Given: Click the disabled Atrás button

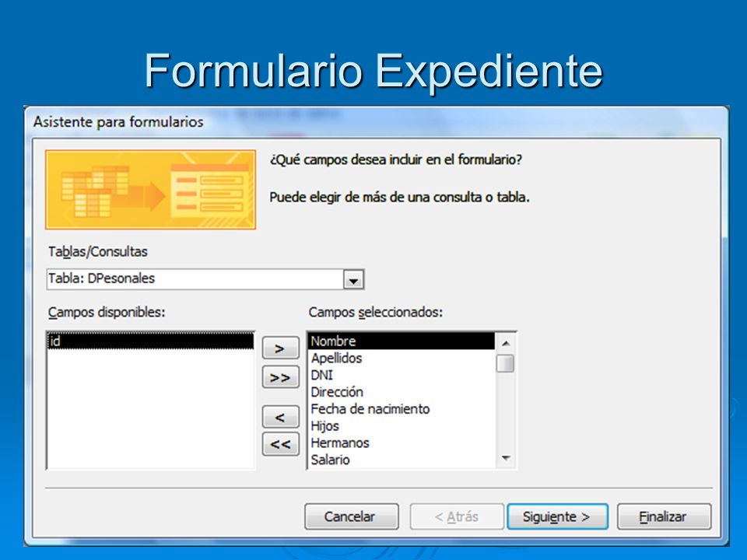Looking at the screenshot, I should [457, 516].
